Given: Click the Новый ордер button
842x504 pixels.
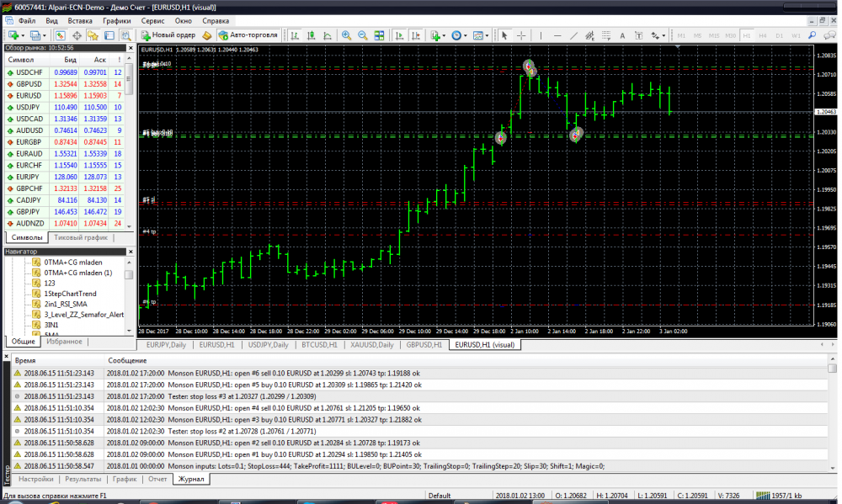Looking at the screenshot, I should pos(168,34).
